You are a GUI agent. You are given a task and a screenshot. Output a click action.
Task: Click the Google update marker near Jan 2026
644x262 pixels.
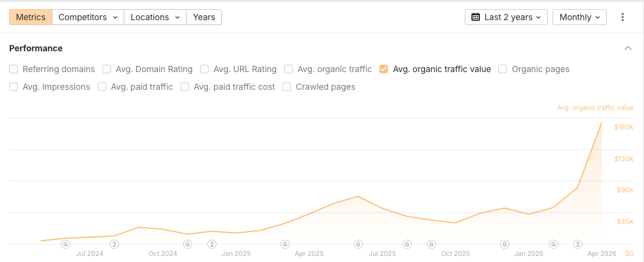(x=505, y=244)
